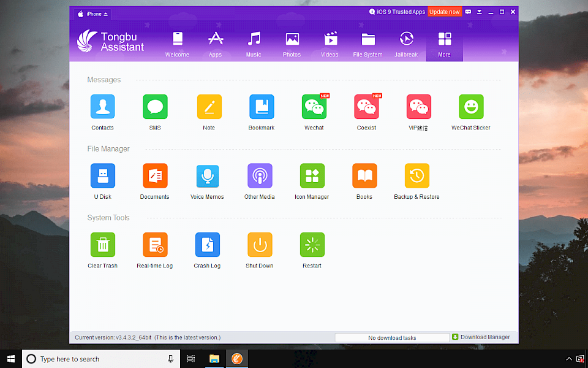The image size is (588, 368).
Task: Open the Books manager
Action: tap(364, 176)
